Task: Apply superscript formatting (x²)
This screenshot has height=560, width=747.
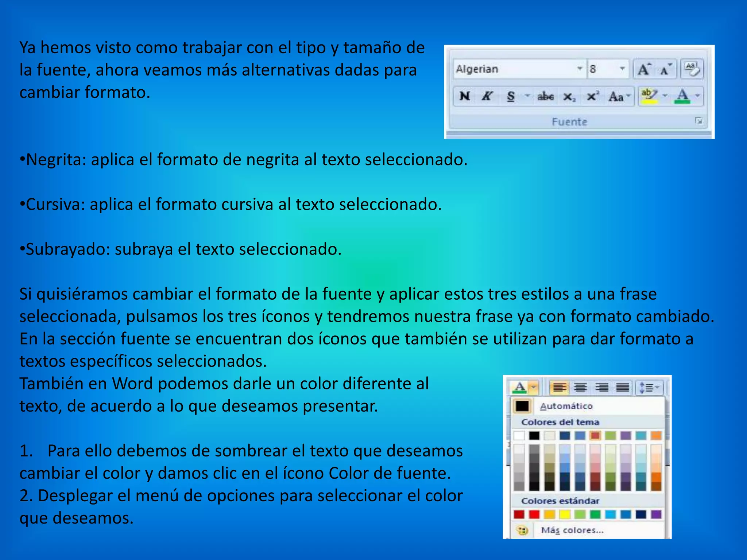Action: 593,96
